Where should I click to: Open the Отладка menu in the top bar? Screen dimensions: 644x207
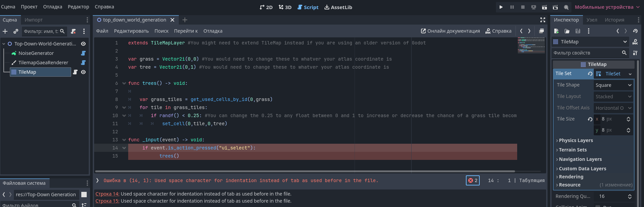[53, 7]
